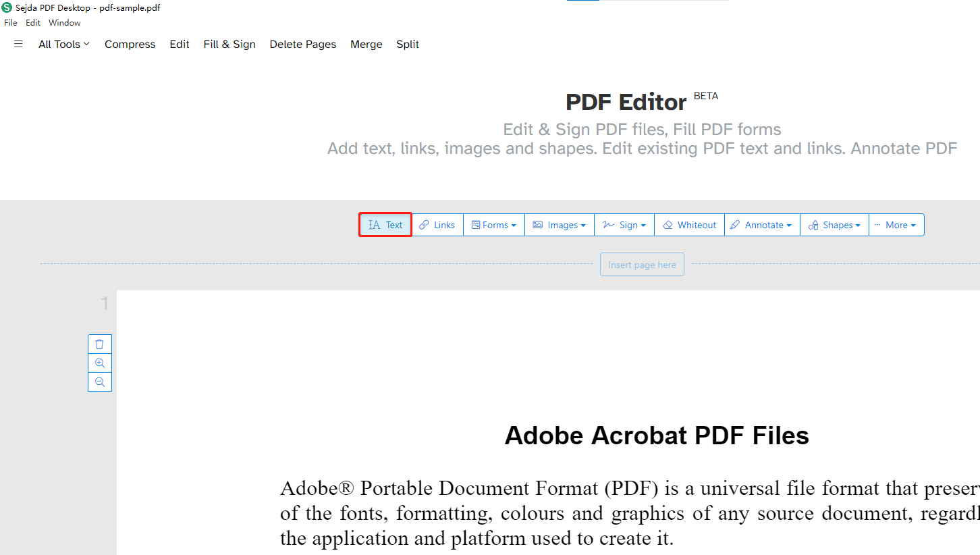Go to the Delete Pages tool
980x555 pixels.
[303, 44]
